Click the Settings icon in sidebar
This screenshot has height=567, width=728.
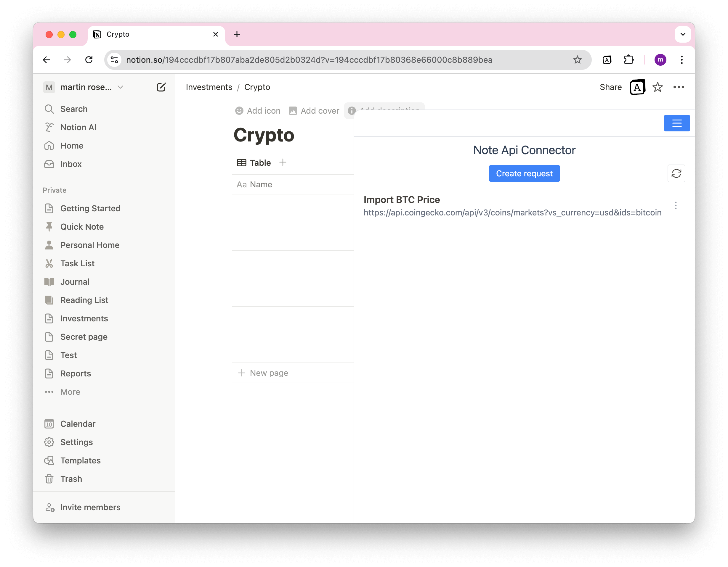click(49, 442)
